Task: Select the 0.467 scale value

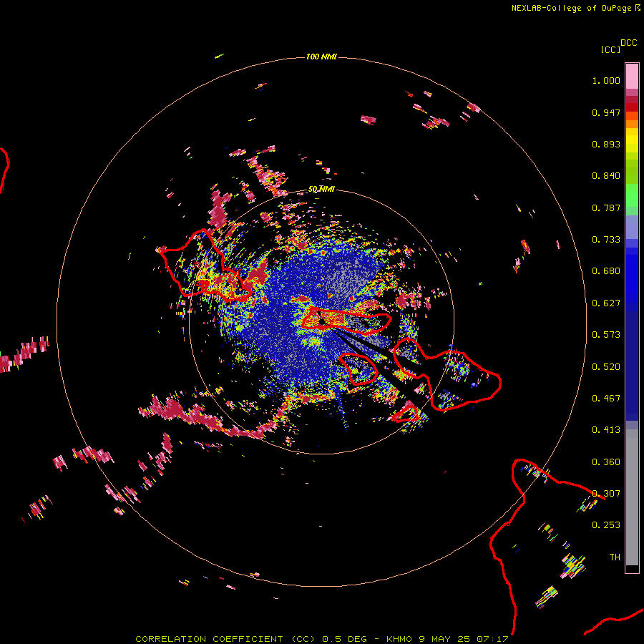Action: pos(606,399)
